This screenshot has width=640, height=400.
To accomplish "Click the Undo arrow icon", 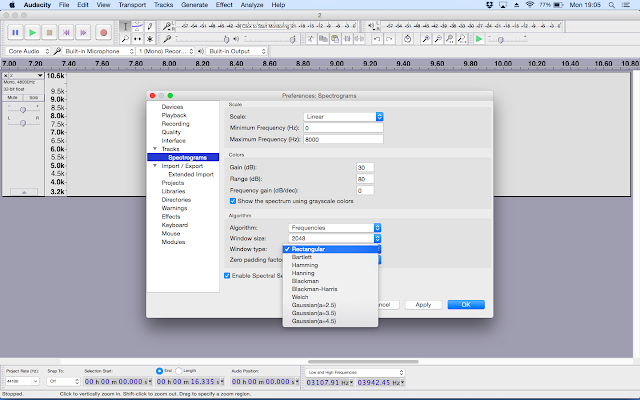I will point(377,39).
